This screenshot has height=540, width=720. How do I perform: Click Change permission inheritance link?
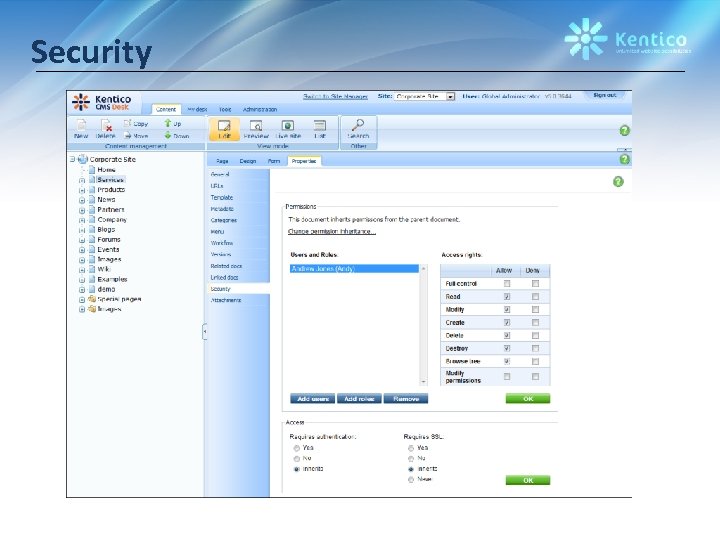[332, 231]
